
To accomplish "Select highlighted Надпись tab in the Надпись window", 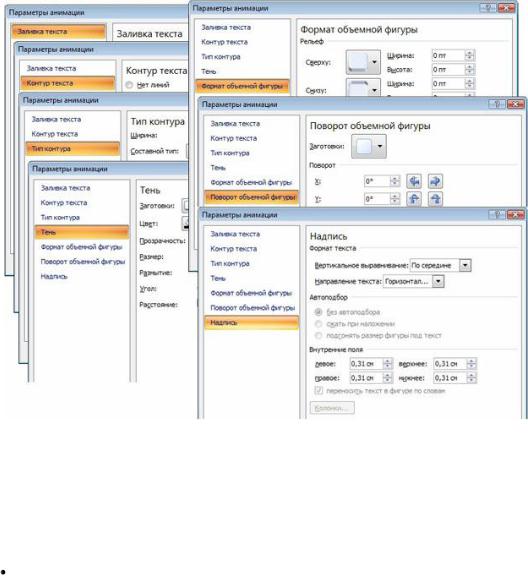I will 251,322.
